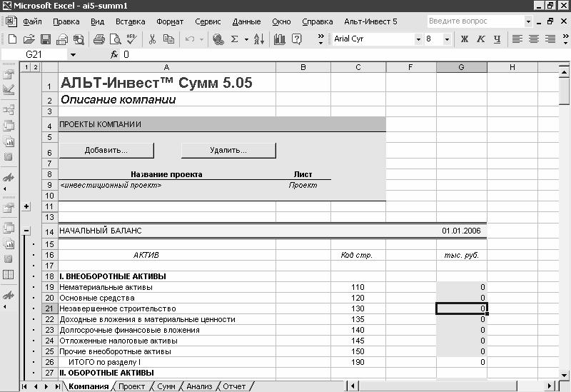Open the Введите вопрос dropdown arrow
The width and height of the screenshot is (571, 392).
click(528, 21)
